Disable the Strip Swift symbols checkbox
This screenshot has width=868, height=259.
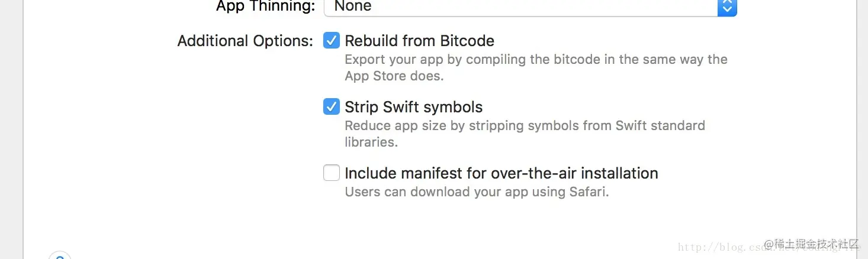pyautogui.click(x=331, y=107)
